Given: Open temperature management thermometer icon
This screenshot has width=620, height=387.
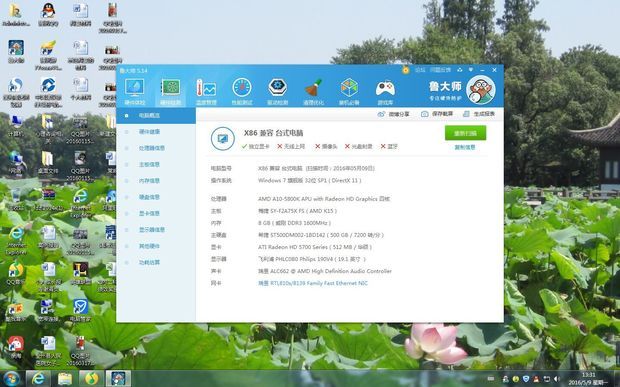Looking at the screenshot, I should [206, 91].
